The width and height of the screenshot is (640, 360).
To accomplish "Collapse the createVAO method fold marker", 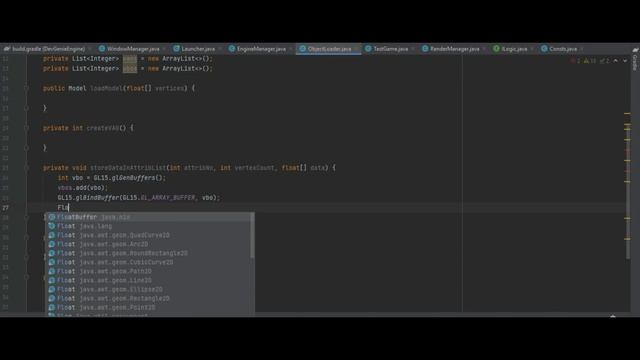I will (x=26, y=128).
